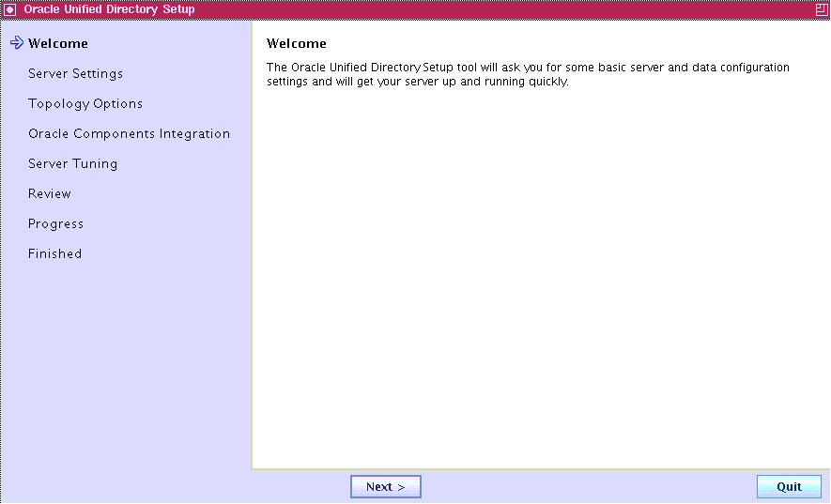Select the Server Tuning step

tap(72, 163)
